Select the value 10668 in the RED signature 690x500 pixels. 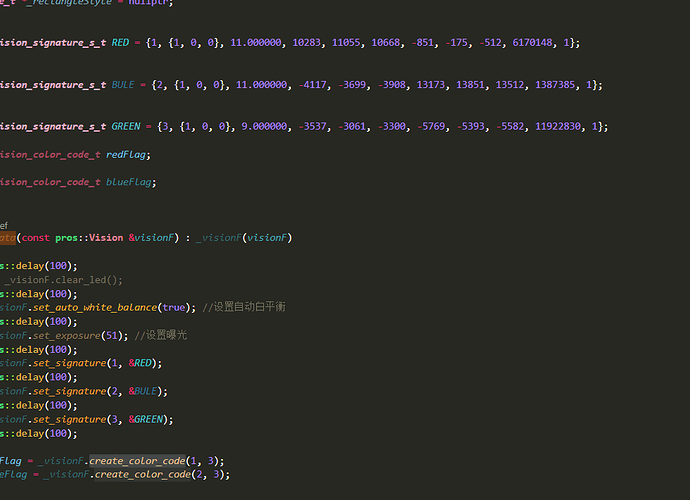(386, 43)
